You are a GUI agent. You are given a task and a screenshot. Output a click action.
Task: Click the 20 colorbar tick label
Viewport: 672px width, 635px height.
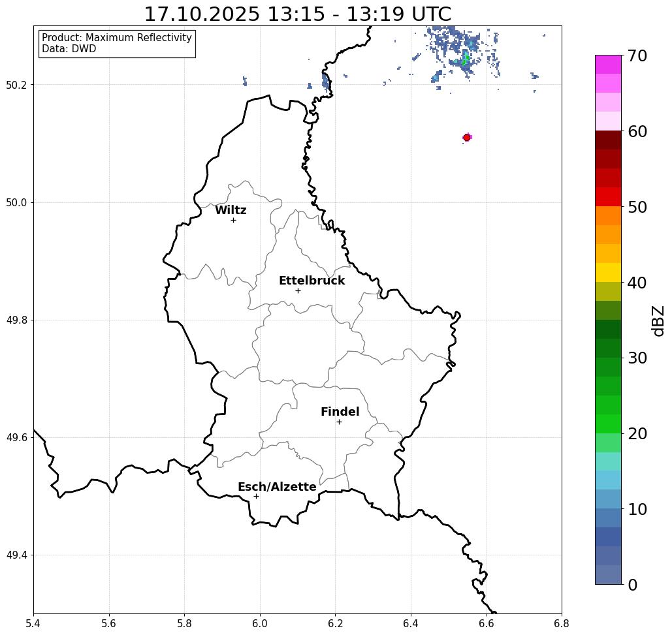[x=637, y=433]
